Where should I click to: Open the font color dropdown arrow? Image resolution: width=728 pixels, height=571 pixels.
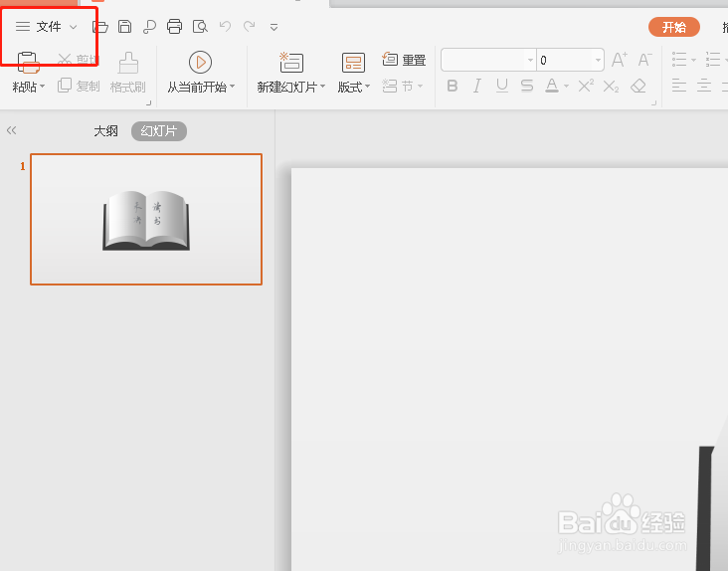click(566, 87)
